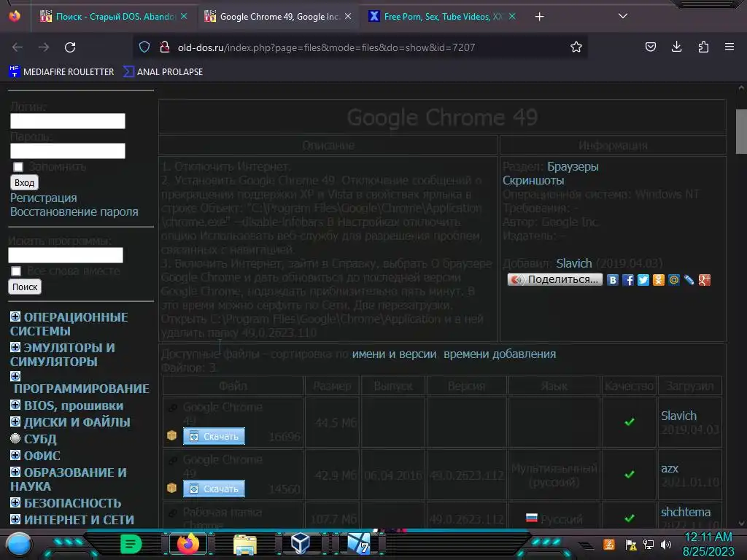This screenshot has height=560, width=747.
Task: Open Firefox application menu
Action: pyautogui.click(x=729, y=47)
